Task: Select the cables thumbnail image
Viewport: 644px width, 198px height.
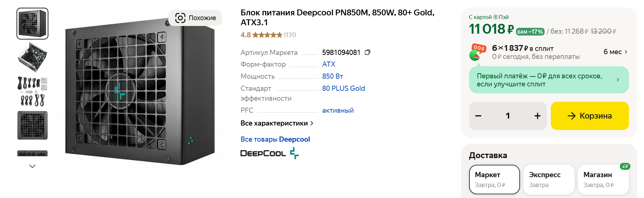Action: pos(33,91)
